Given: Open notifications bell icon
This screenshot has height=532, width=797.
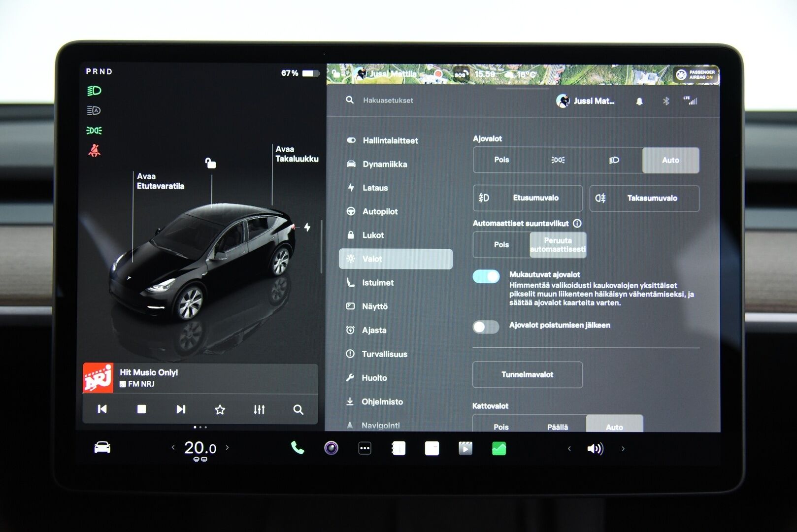Looking at the screenshot, I should pos(639,101).
